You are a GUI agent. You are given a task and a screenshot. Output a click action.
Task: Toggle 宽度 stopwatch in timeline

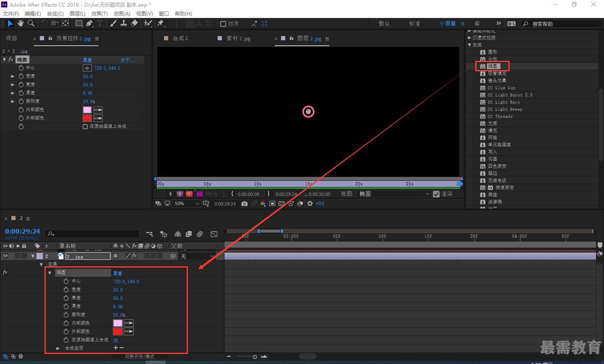(66, 290)
